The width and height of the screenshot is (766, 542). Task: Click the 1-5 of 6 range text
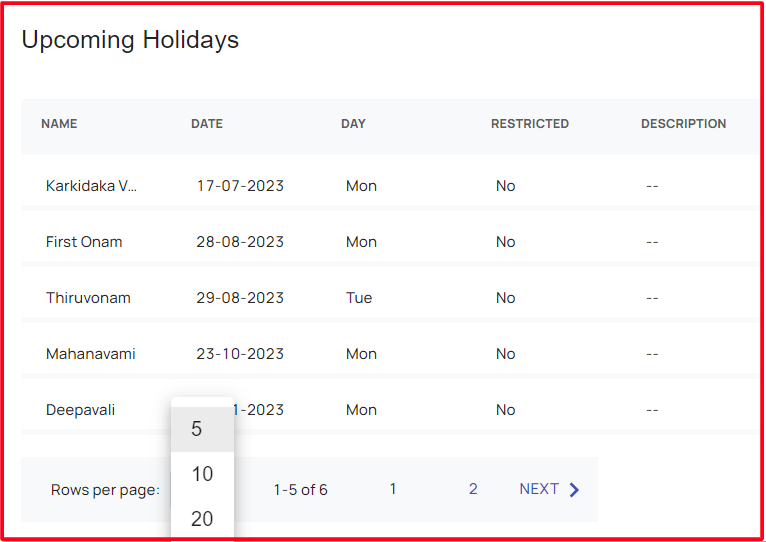300,490
